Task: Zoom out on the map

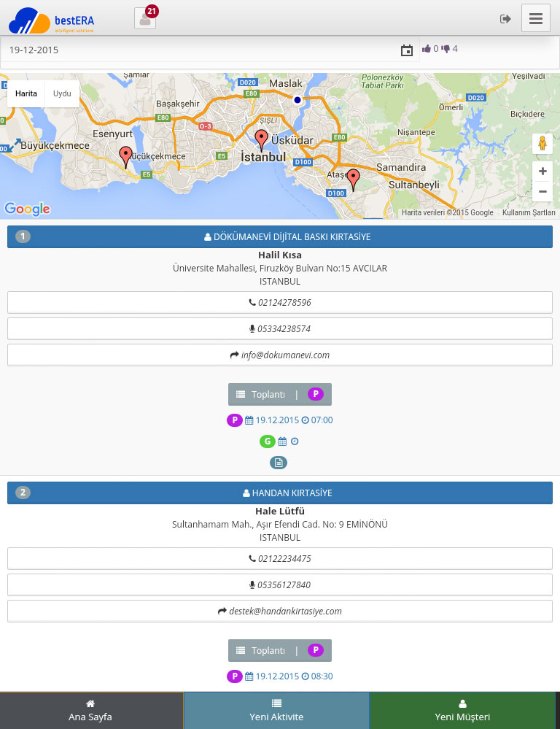Action: pos(542,191)
